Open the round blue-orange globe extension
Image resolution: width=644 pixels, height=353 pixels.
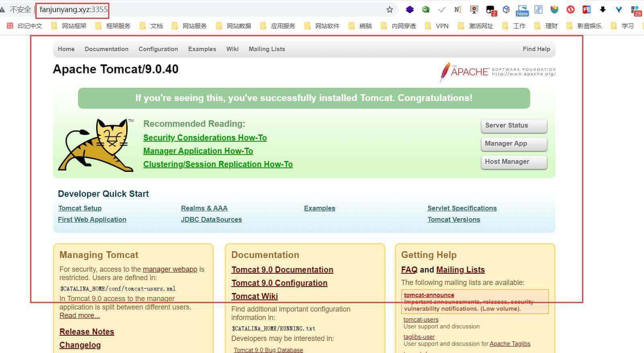(555, 10)
